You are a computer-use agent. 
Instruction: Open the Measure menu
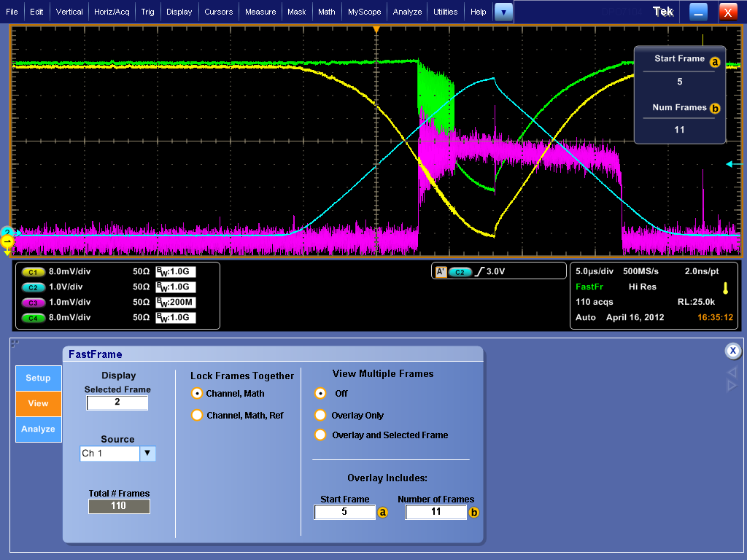click(x=260, y=12)
